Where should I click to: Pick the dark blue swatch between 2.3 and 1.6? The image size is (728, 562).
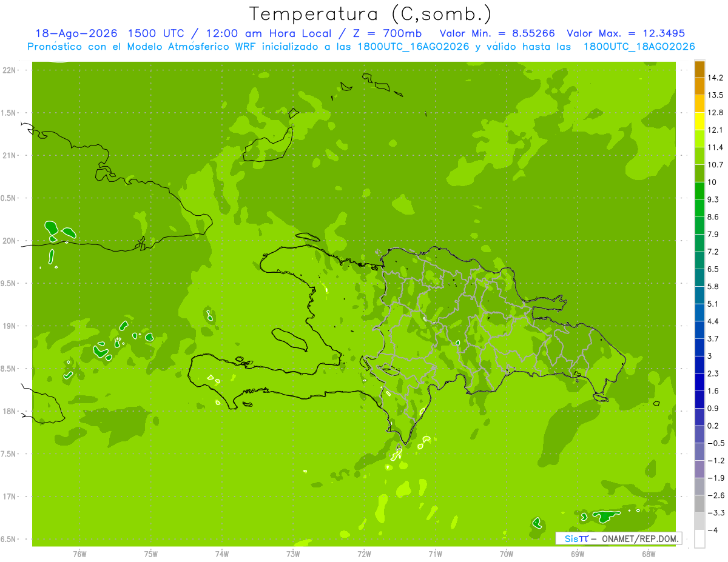click(699, 383)
